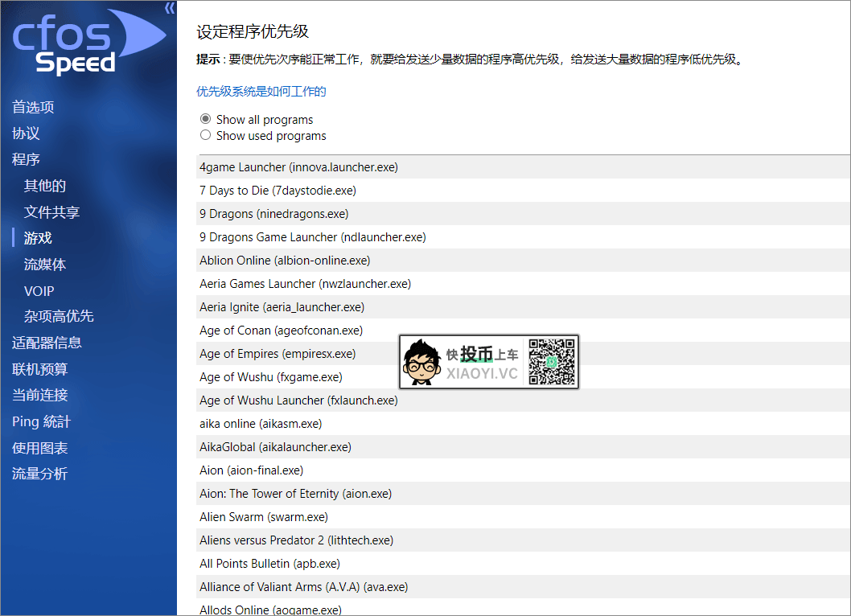The image size is (851, 616).
Task: Select the 流媒体 subcategory
Action: (x=44, y=265)
